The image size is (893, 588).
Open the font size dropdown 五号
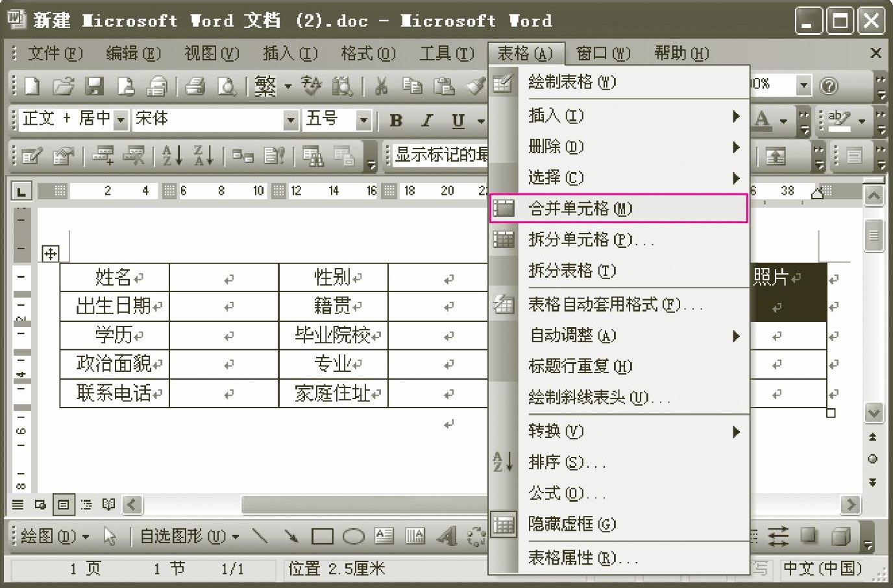coord(363,120)
